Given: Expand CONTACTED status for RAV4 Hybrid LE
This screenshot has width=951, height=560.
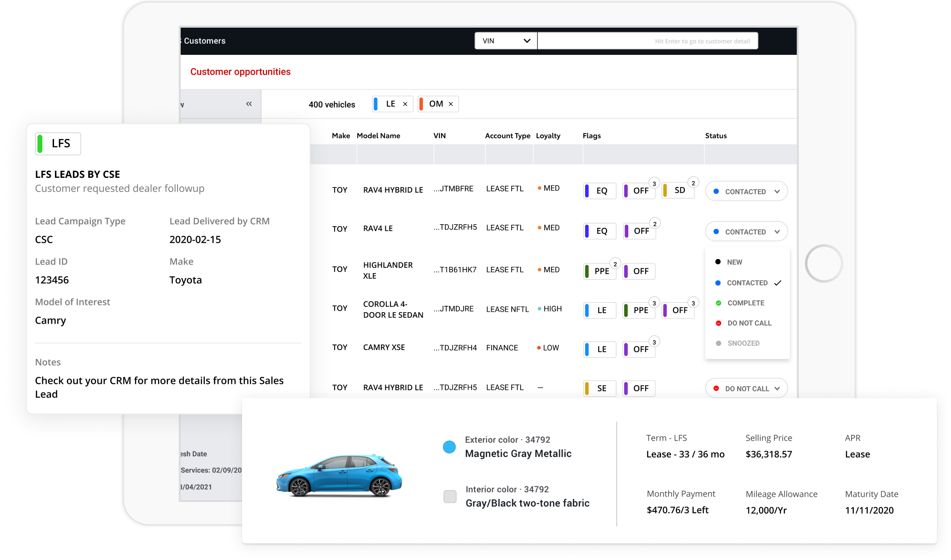Looking at the screenshot, I should coord(746,192).
